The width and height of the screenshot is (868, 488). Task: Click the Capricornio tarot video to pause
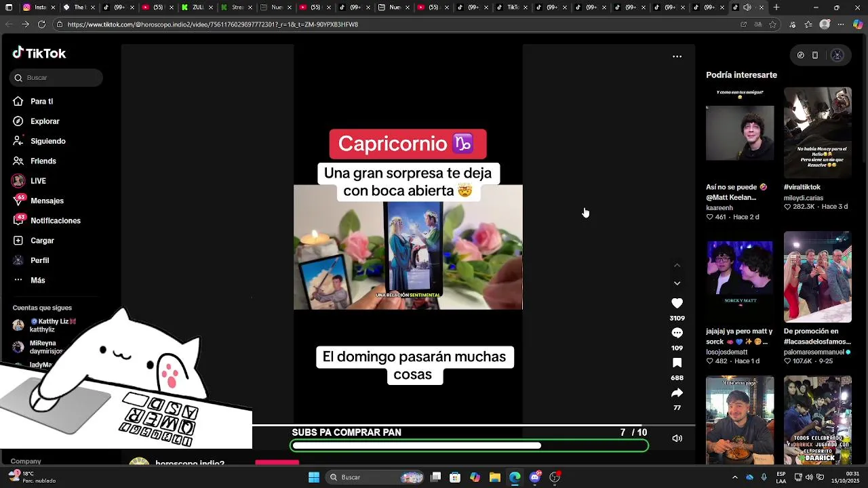click(408, 247)
